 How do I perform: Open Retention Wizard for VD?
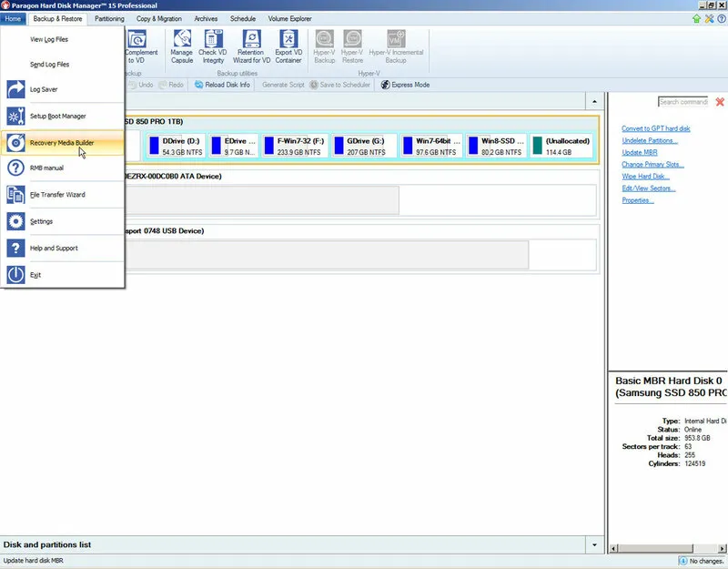[x=251, y=47]
